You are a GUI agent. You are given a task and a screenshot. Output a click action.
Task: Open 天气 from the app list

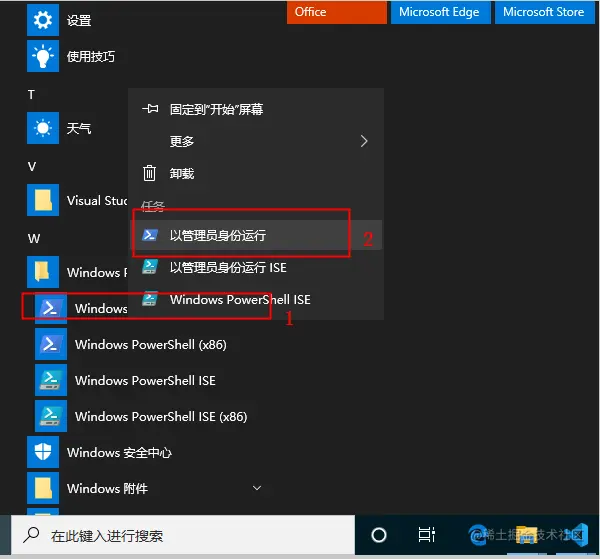click(79, 128)
